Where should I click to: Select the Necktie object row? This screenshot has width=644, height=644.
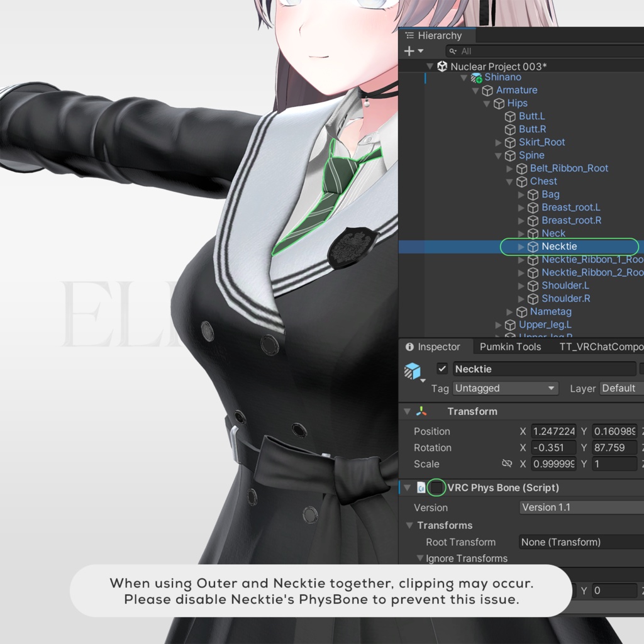521,247
